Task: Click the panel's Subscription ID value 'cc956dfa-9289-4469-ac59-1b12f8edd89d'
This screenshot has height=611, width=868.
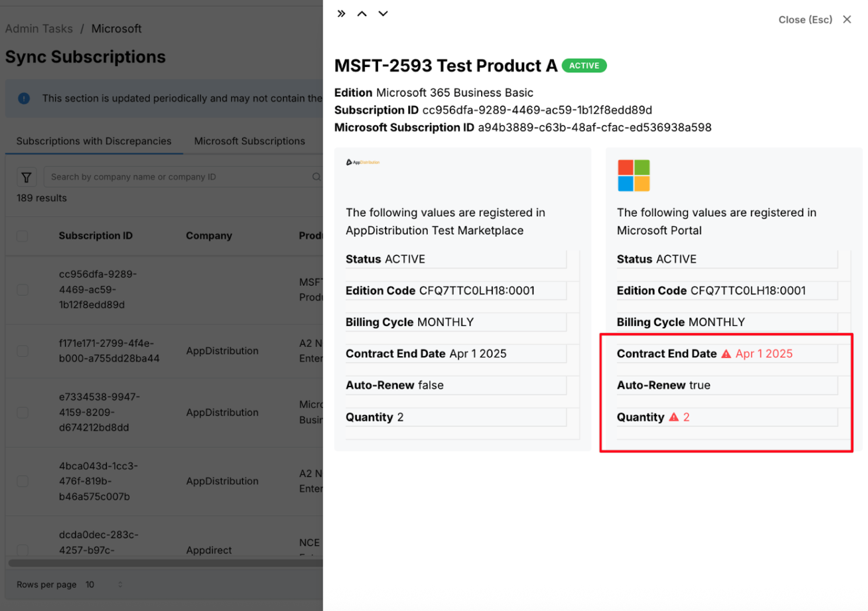Action: [537, 110]
